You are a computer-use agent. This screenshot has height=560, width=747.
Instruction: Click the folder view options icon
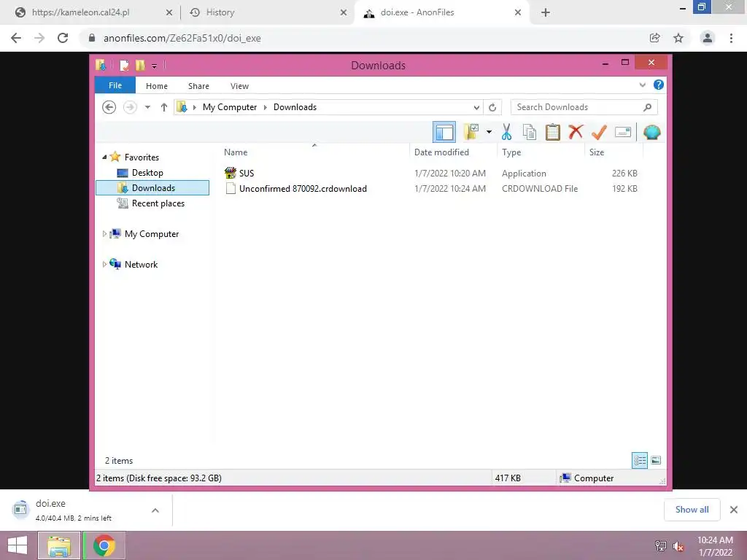[471, 132]
